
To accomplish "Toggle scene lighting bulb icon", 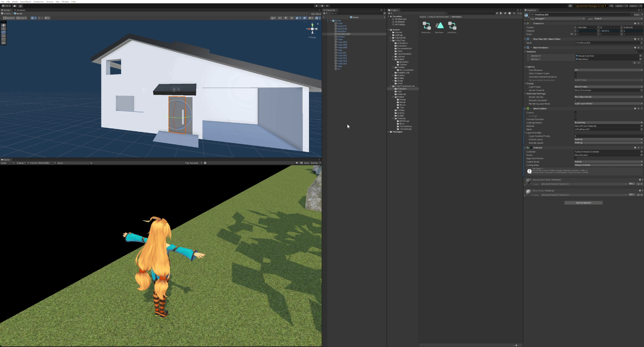I will (286, 18).
